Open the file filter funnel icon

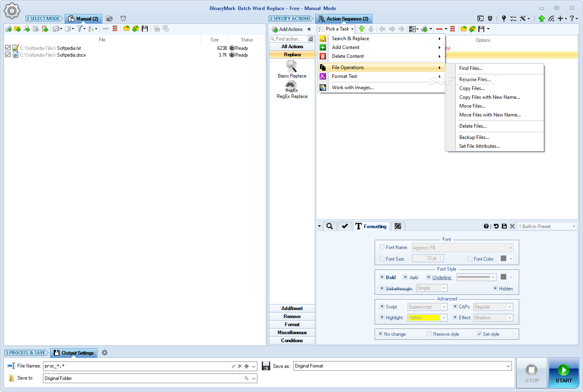[x=80, y=29]
